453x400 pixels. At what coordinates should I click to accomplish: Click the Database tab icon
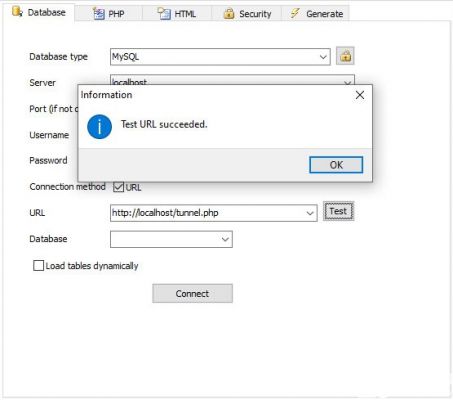pyautogui.click(x=17, y=12)
